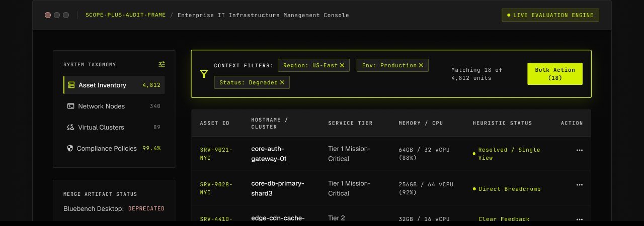
Task: Remove the Status: Degraded filter
Action: click(x=282, y=82)
